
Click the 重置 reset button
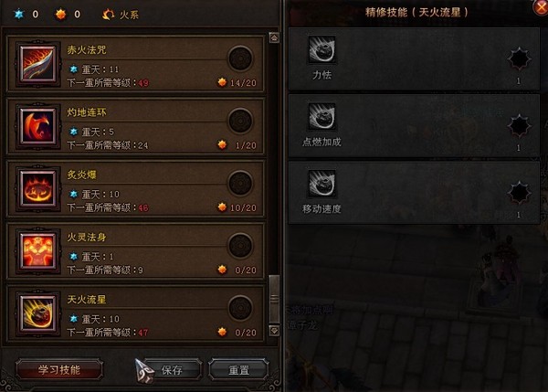[238, 370]
